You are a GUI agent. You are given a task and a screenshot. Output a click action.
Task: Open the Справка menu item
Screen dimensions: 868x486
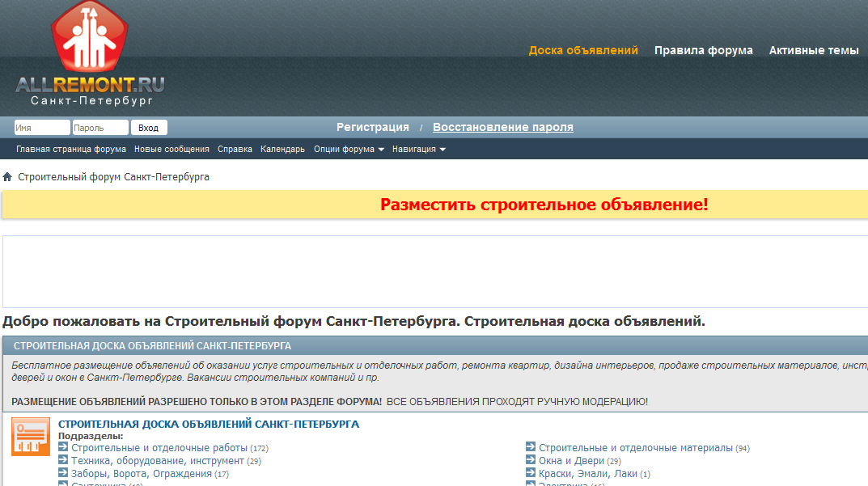235,150
